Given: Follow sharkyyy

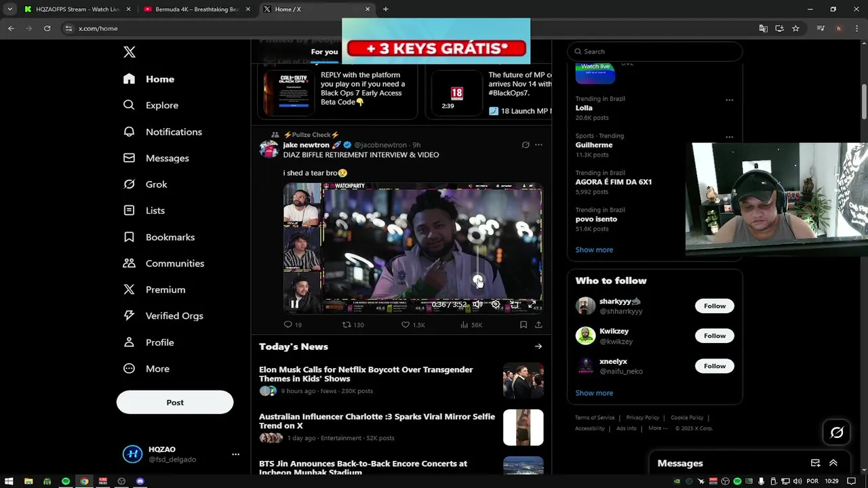Looking at the screenshot, I should pos(714,306).
